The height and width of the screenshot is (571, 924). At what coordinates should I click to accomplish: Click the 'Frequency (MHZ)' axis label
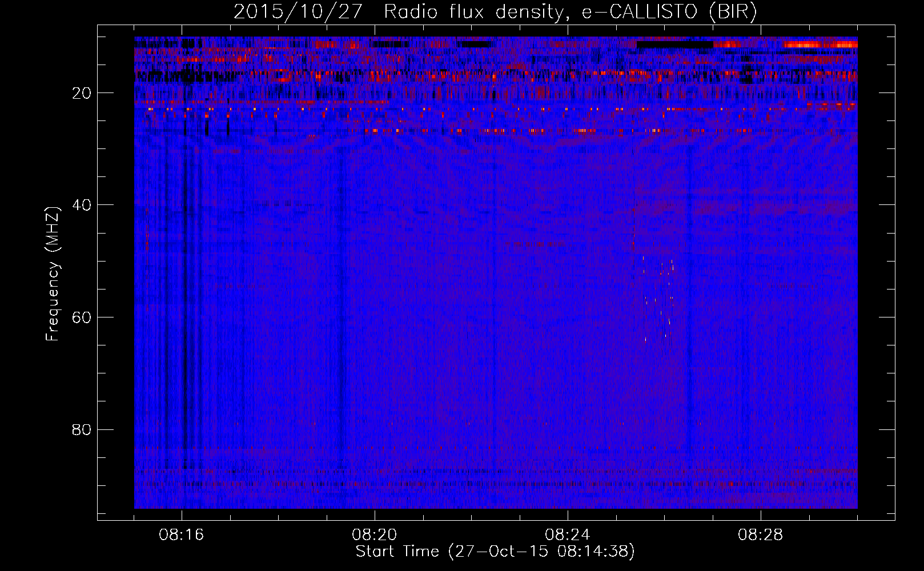53,274
